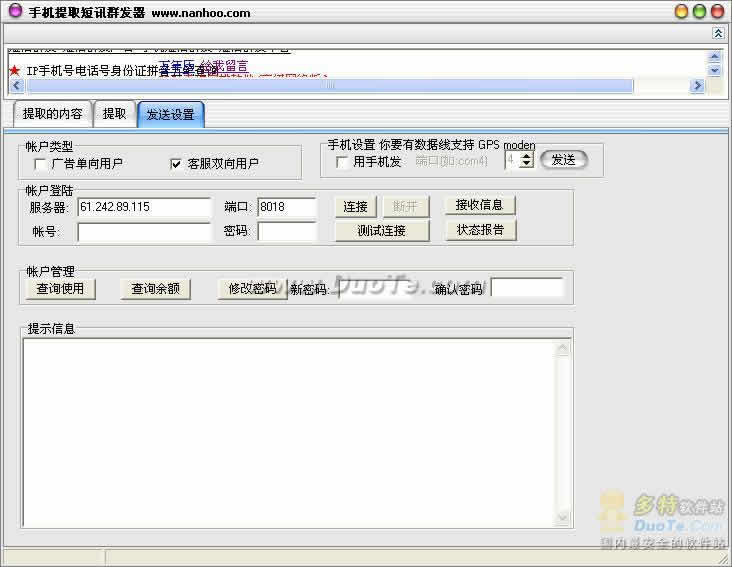Click the 提示信息 scrollbar down arrow

coord(563,518)
